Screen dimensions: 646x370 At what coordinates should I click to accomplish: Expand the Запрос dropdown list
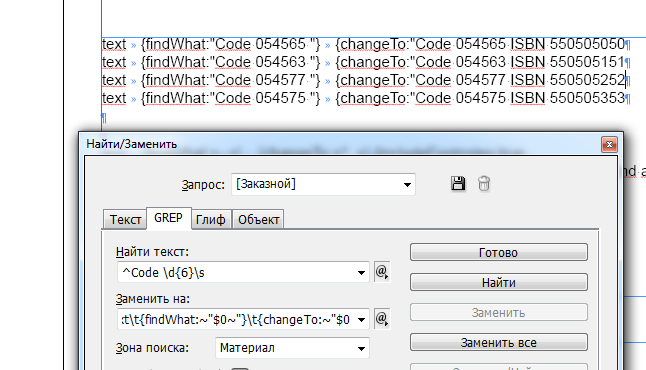click(x=407, y=184)
